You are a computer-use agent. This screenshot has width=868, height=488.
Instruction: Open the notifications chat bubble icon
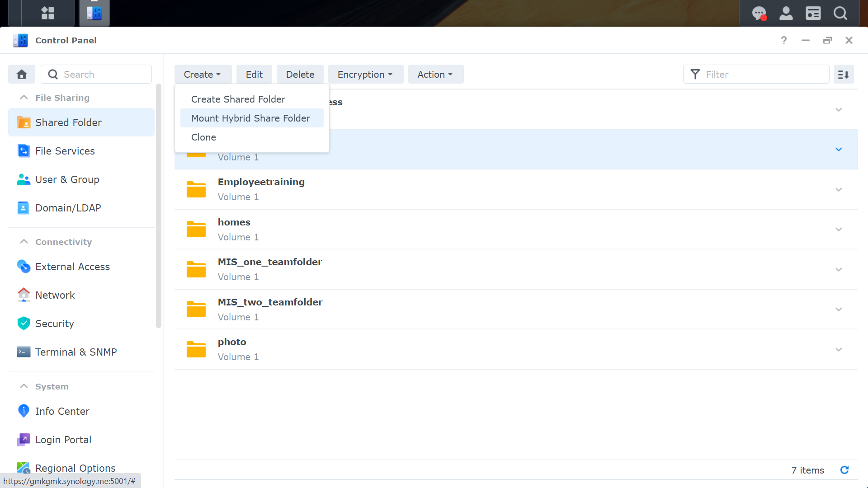[x=759, y=13]
